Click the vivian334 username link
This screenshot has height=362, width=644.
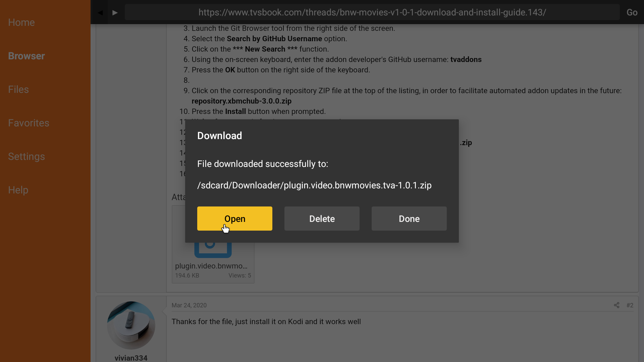pos(131,358)
